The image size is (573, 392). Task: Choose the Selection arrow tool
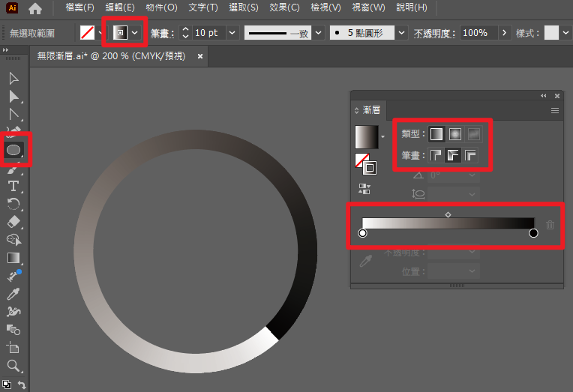[x=13, y=79]
